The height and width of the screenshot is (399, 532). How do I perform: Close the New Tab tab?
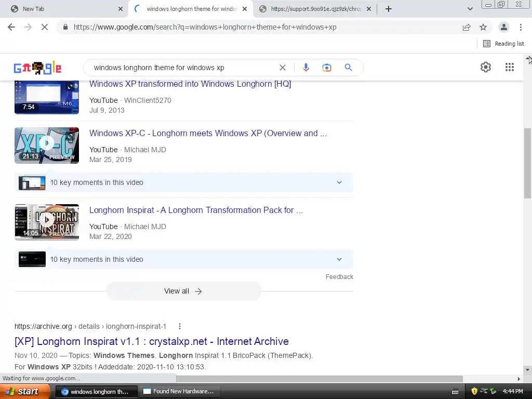click(121, 9)
